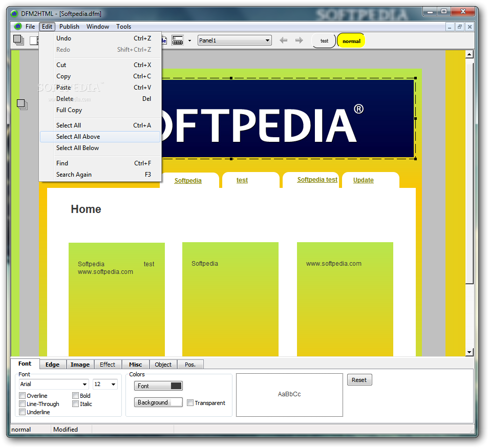This screenshot has width=489, height=448.
Task: Click the scroll down arrow of canvas scrollbar
Action: pos(470,352)
